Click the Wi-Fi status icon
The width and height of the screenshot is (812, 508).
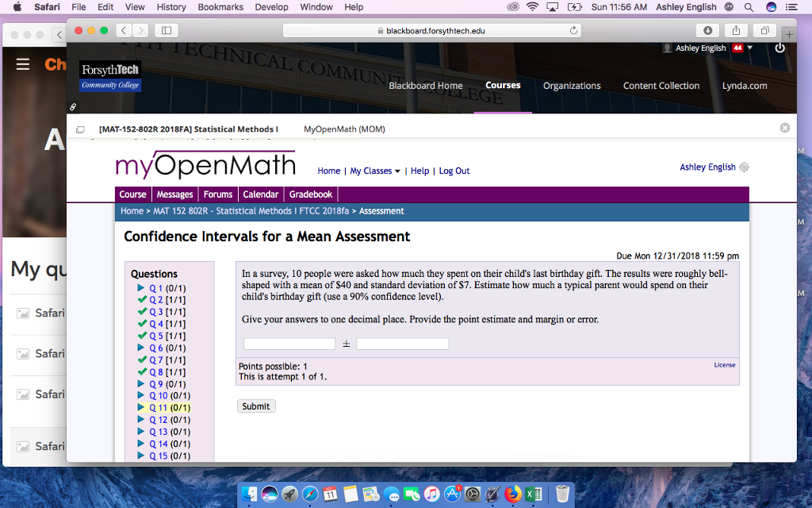click(532, 7)
